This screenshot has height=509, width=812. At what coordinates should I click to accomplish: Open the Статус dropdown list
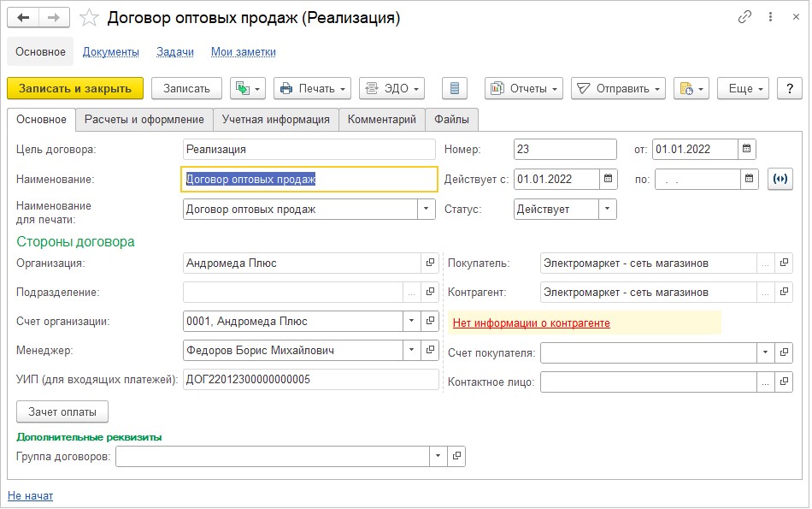coord(607,209)
